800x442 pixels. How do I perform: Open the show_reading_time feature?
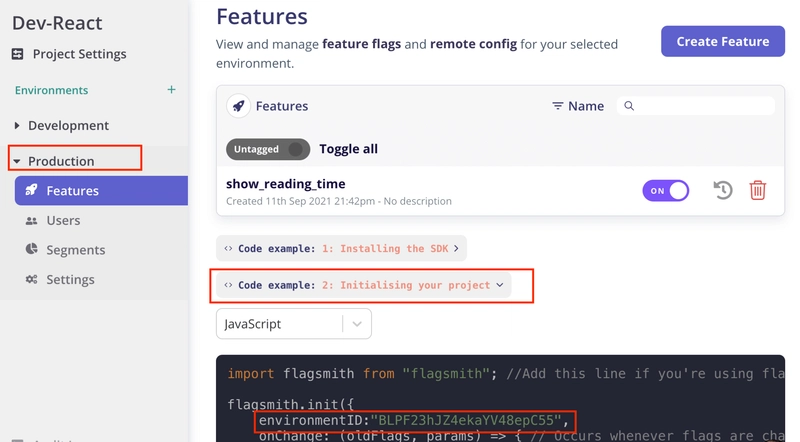coord(286,184)
